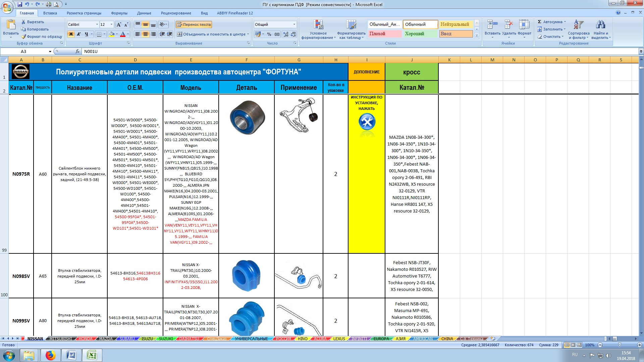Viewport: 644px width, 362px height.
Task: Align text to the bottom of cell
Action: click(x=153, y=24)
